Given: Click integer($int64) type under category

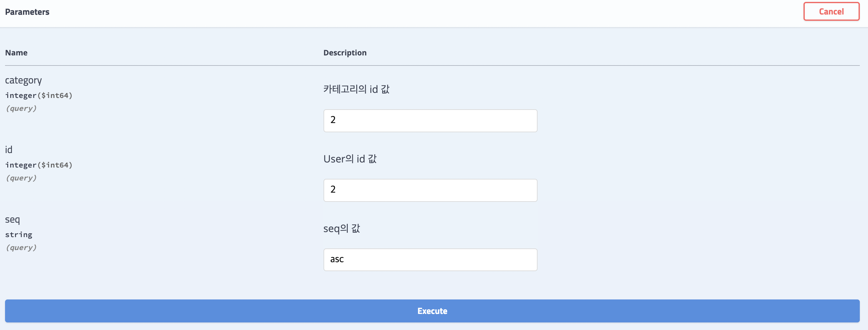Looking at the screenshot, I should tap(39, 95).
